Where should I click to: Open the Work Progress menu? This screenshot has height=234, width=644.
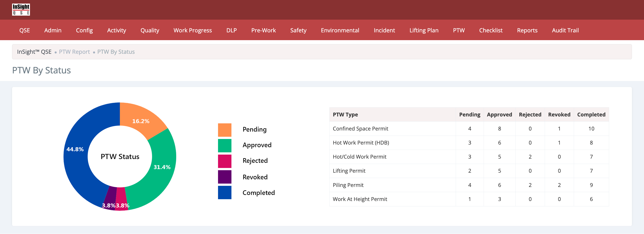tap(193, 30)
